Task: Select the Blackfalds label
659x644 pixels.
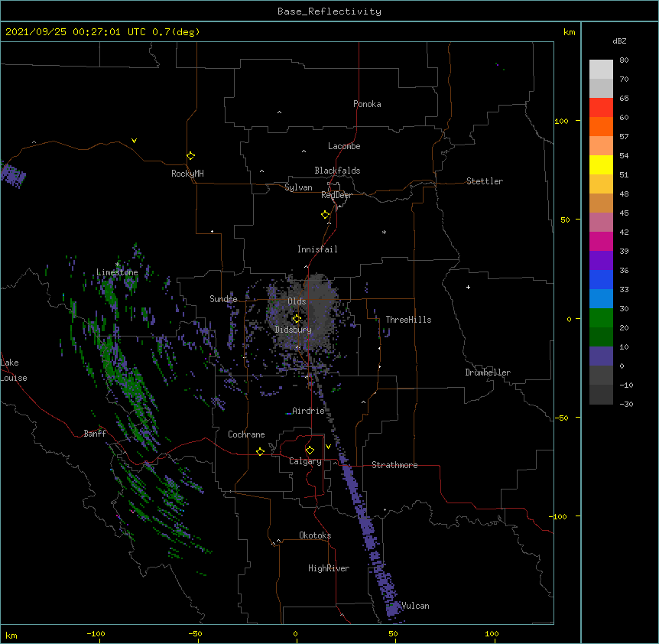Action: click(337, 171)
